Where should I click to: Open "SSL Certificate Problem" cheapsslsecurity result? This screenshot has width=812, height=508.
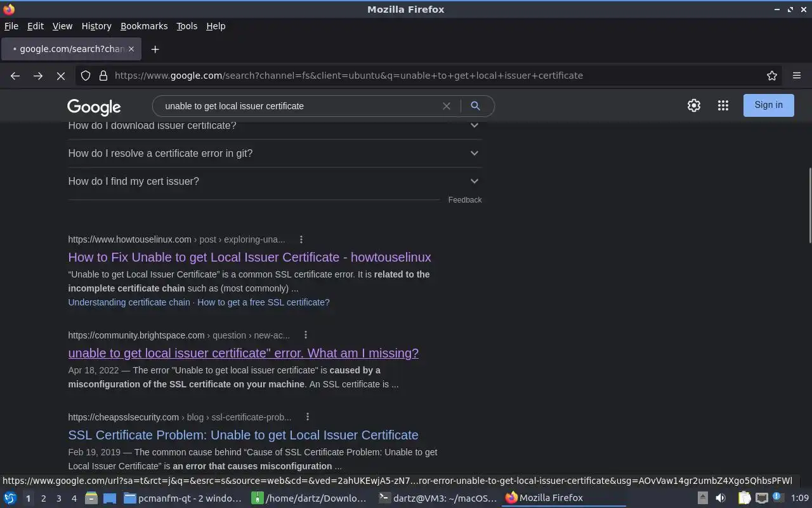click(243, 435)
